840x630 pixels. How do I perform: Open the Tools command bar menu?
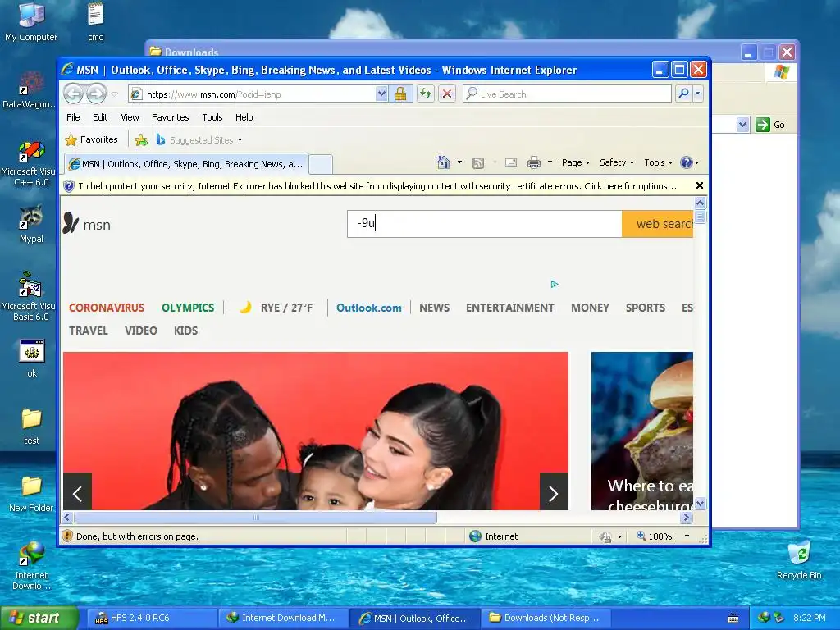tap(658, 162)
